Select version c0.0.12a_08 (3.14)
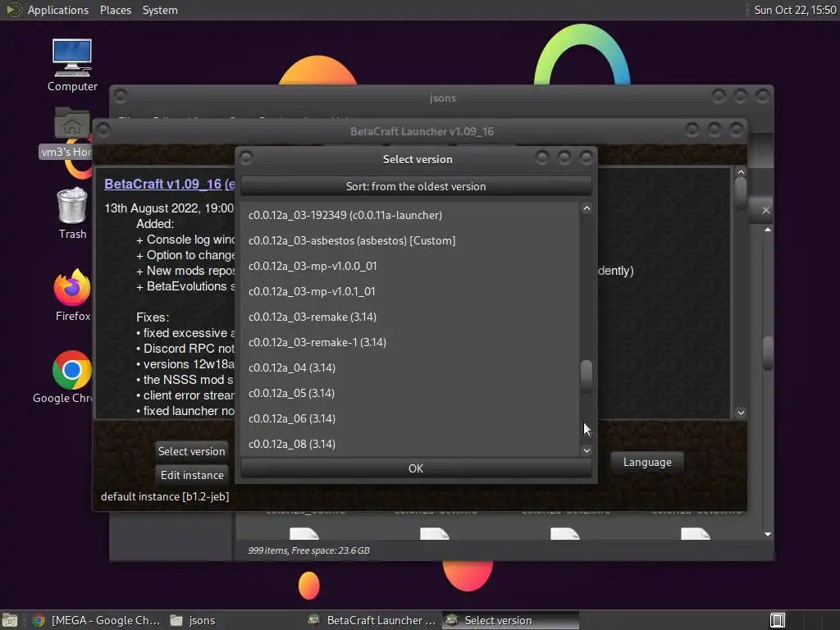840x630 pixels. (410, 444)
